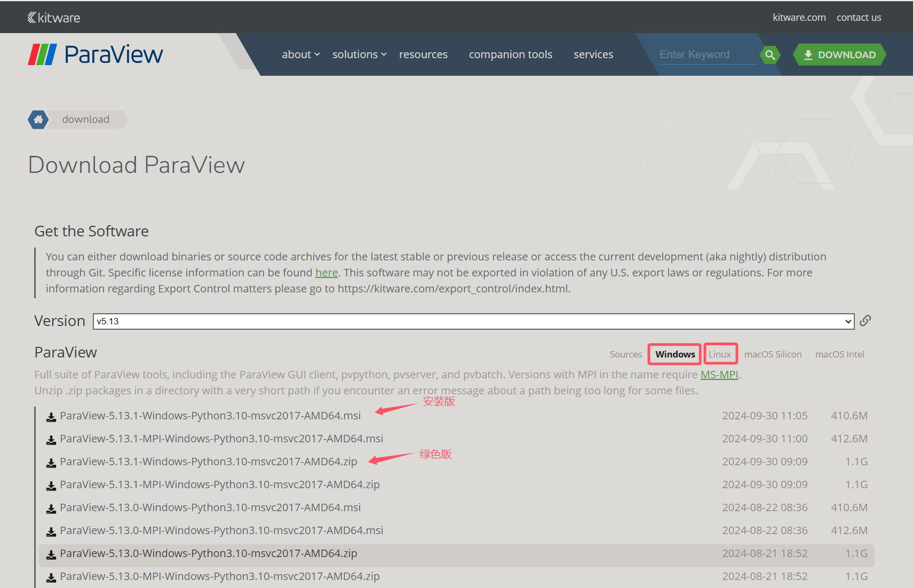This screenshot has height=588, width=913.
Task: Open the ParaView logo home link
Action: pyautogui.click(x=96, y=54)
